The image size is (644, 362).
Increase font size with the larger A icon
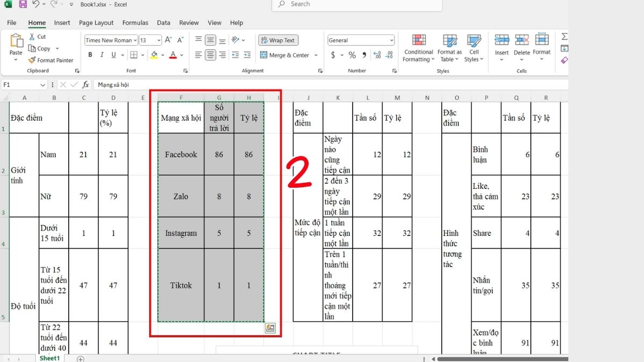pyautogui.click(x=168, y=40)
